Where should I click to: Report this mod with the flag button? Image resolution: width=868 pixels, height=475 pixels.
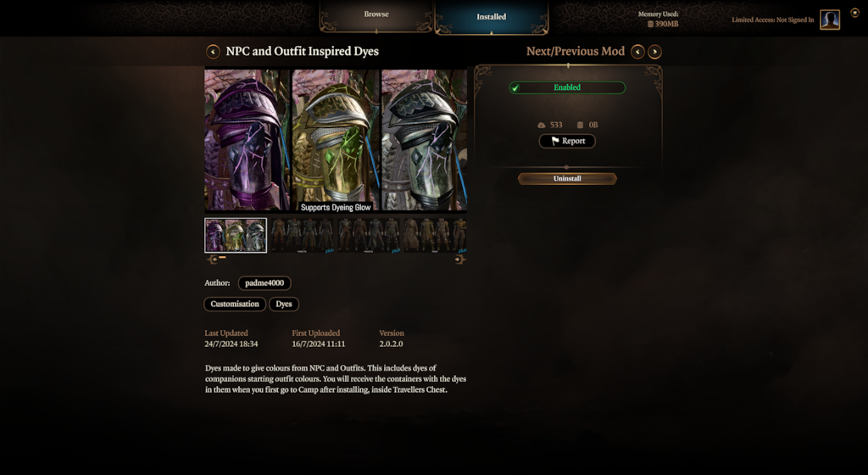pyautogui.click(x=567, y=141)
